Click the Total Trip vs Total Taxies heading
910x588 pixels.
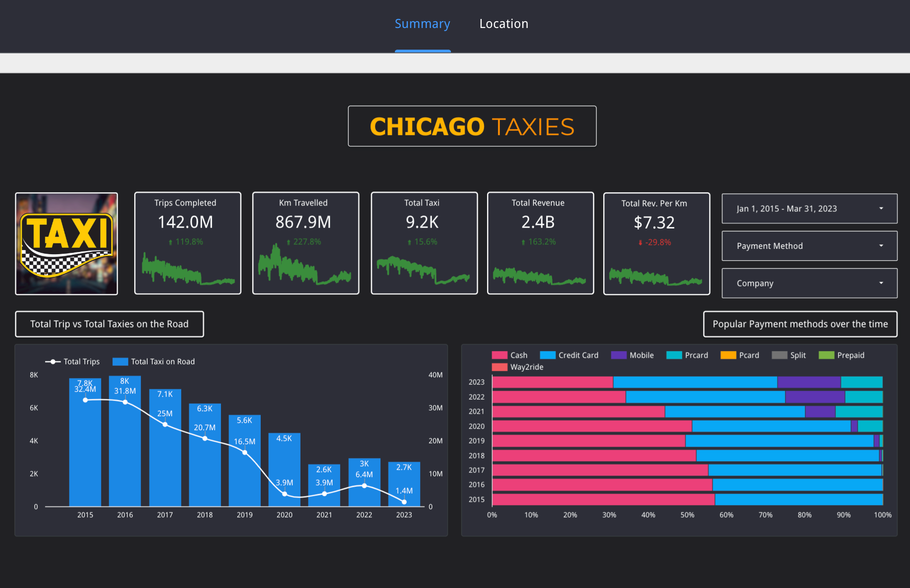(109, 324)
